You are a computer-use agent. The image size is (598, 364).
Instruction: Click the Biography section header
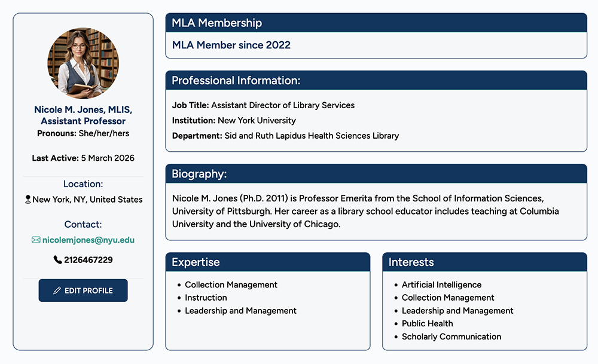376,174
